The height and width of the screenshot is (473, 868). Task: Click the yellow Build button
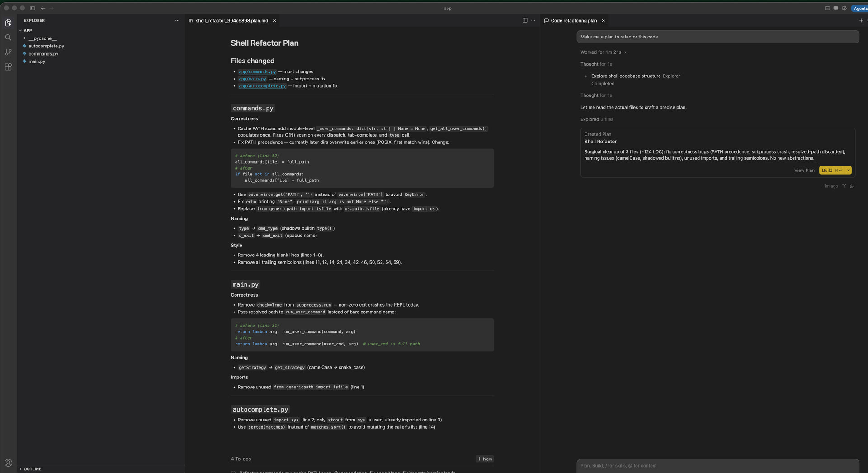[x=832, y=170]
